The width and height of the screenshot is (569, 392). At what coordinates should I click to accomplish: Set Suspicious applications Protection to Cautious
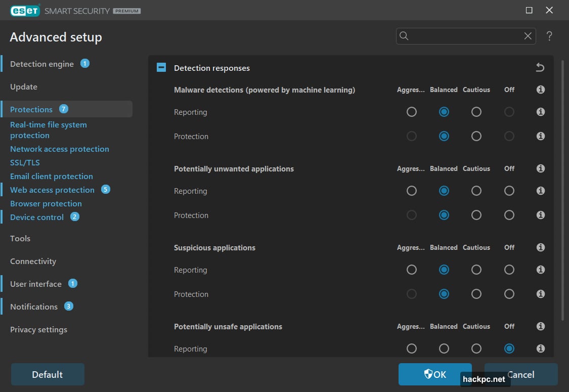point(476,294)
